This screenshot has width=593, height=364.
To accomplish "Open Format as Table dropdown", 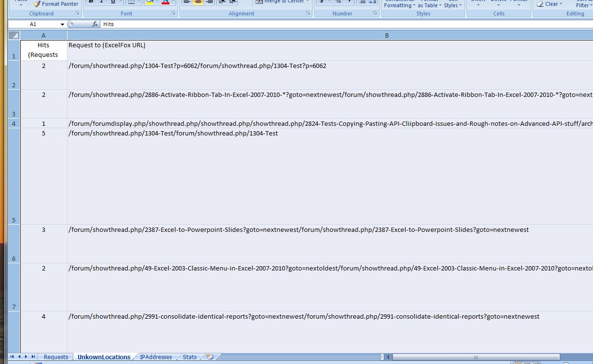I will coord(429,4).
